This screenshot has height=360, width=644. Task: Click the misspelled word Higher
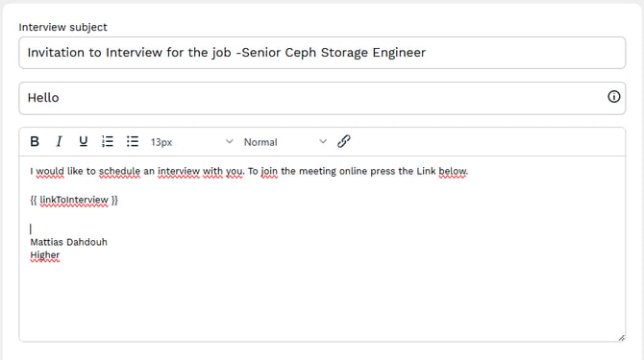tap(45, 255)
